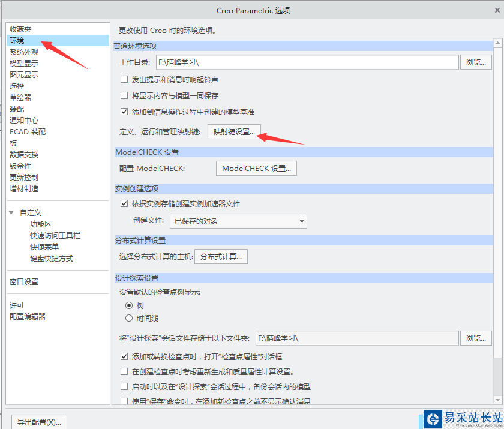Browse for design exploration session folder
The width and height of the screenshot is (504, 429).
coord(476,338)
